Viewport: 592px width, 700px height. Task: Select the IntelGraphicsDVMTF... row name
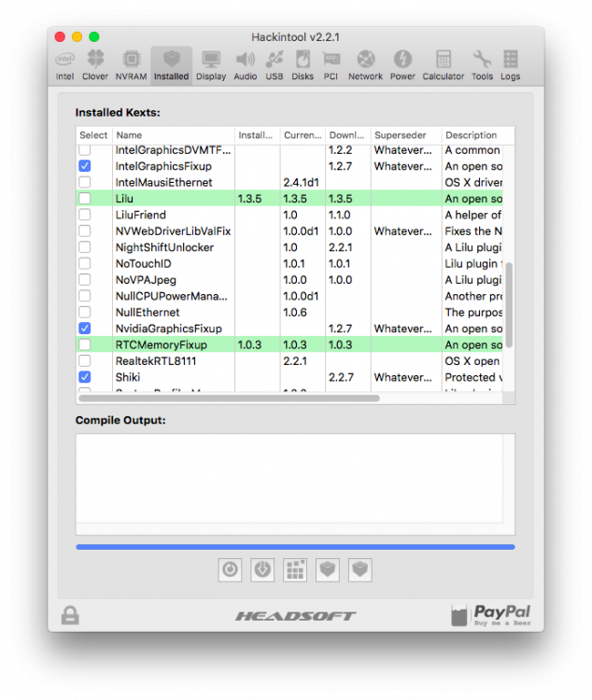point(174,150)
